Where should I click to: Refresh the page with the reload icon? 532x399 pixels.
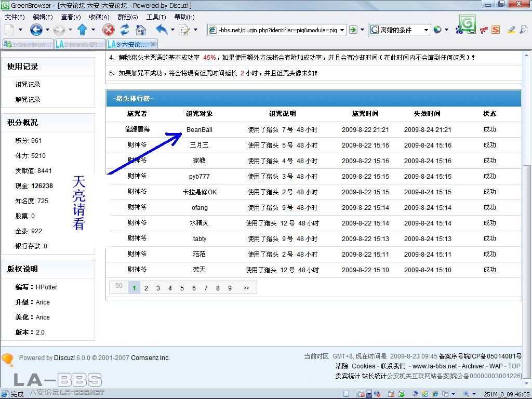(x=125, y=30)
